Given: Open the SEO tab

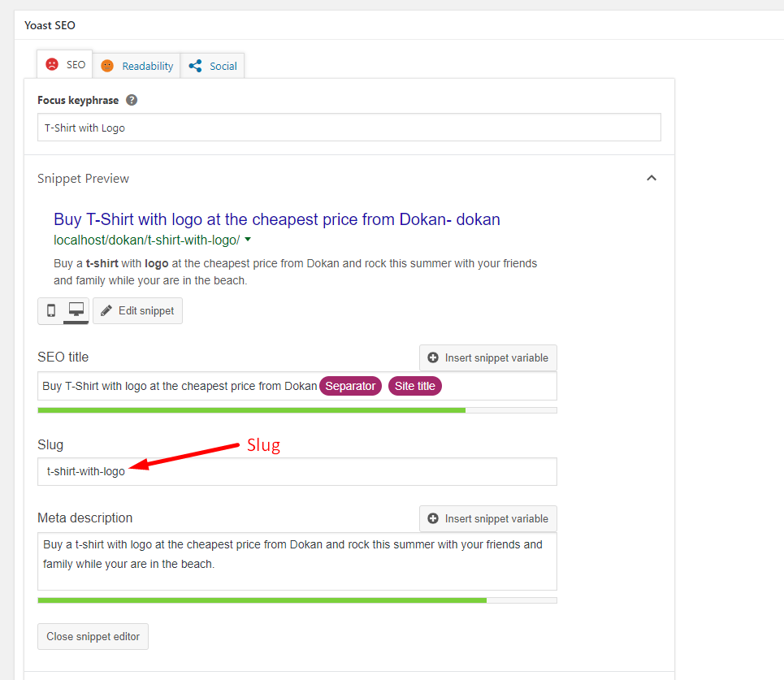Looking at the screenshot, I should click(x=64, y=64).
